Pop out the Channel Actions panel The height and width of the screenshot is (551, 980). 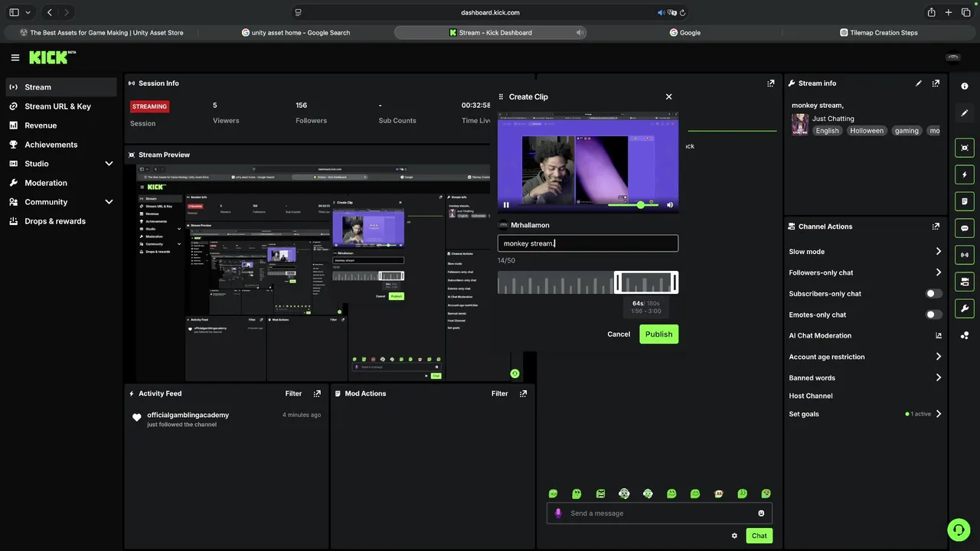tap(936, 227)
